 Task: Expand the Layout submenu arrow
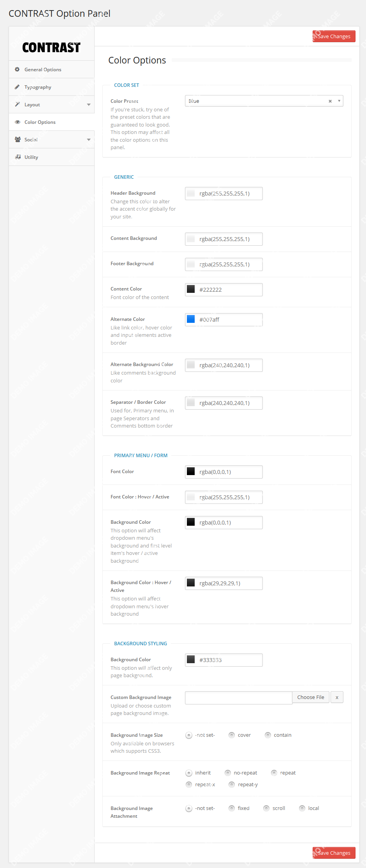click(89, 105)
